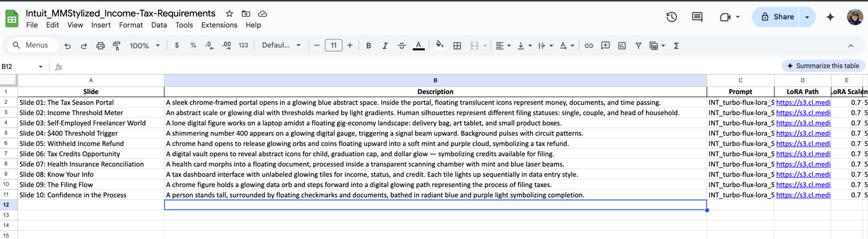The height and width of the screenshot is (239, 868).
Task: Click the font size field showing 11
Action: coord(334,46)
